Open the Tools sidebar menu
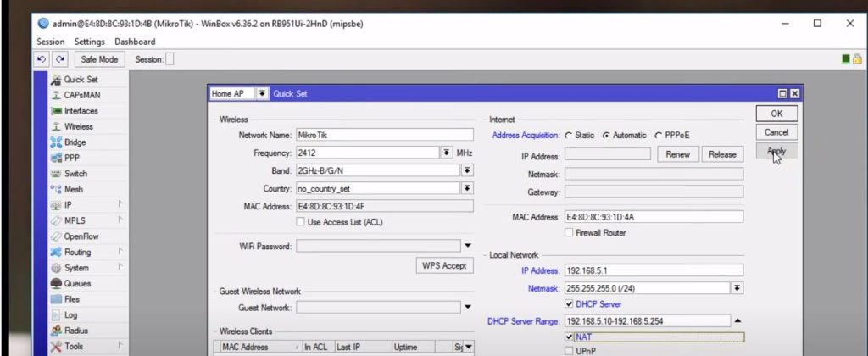Image resolution: width=868 pixels, height=356 pixels. (x=74, y=346)
